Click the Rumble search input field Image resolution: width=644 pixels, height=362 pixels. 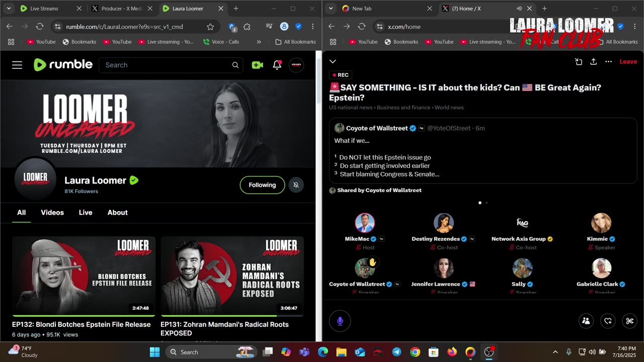click(166, 65)
